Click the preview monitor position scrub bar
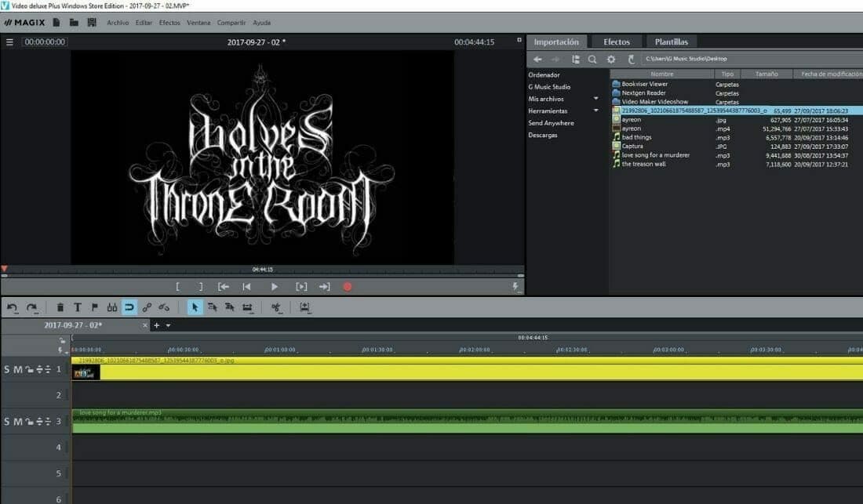Screen dimensions: 863x504 click(263, 270)
